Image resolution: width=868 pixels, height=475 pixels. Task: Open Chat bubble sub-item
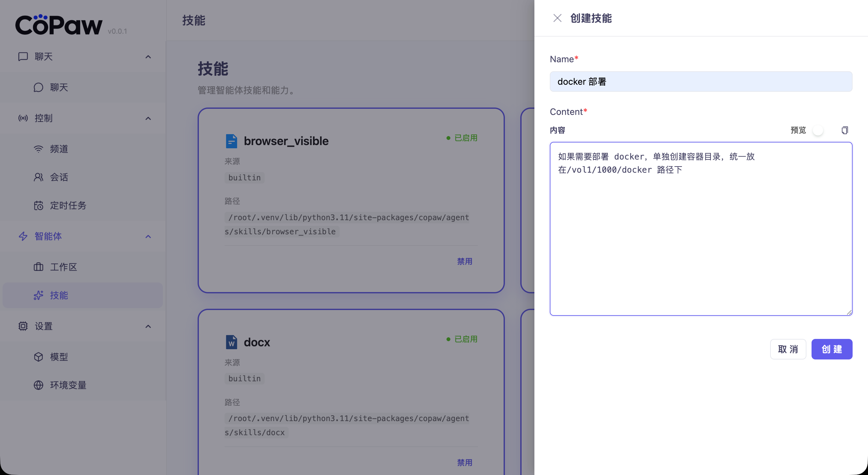click(39, 88)
